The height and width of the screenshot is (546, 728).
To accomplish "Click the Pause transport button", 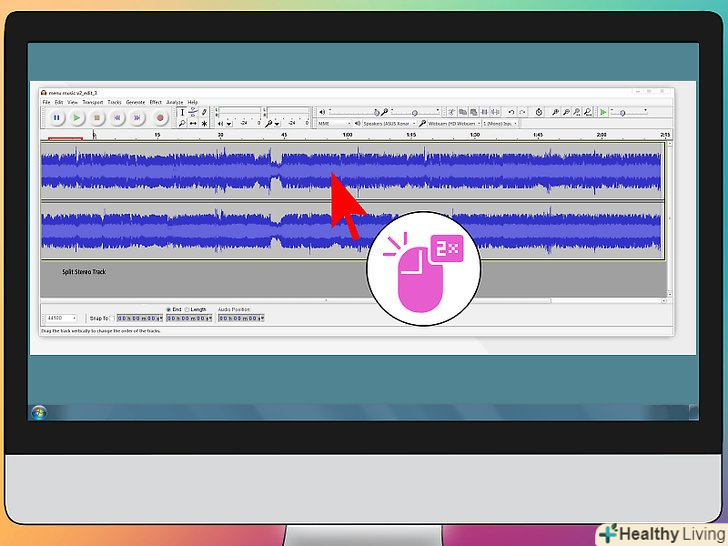I will tap(57, 118).
